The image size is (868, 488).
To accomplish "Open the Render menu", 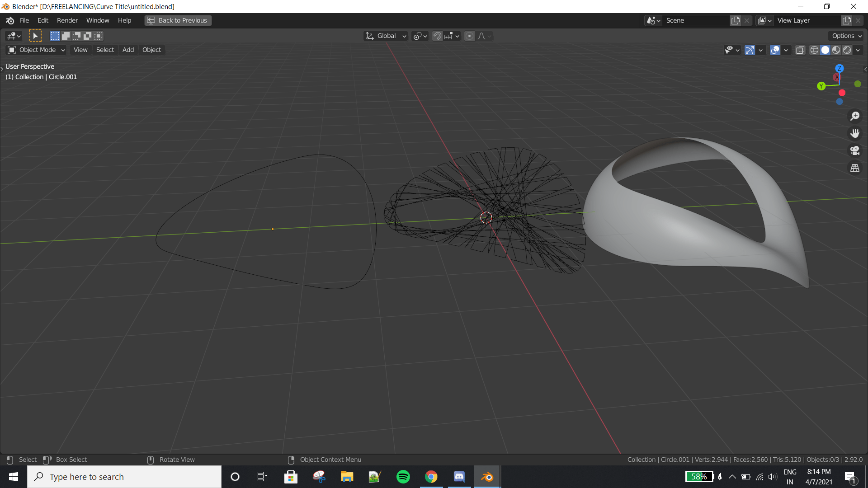I will [x=67, y=20].
